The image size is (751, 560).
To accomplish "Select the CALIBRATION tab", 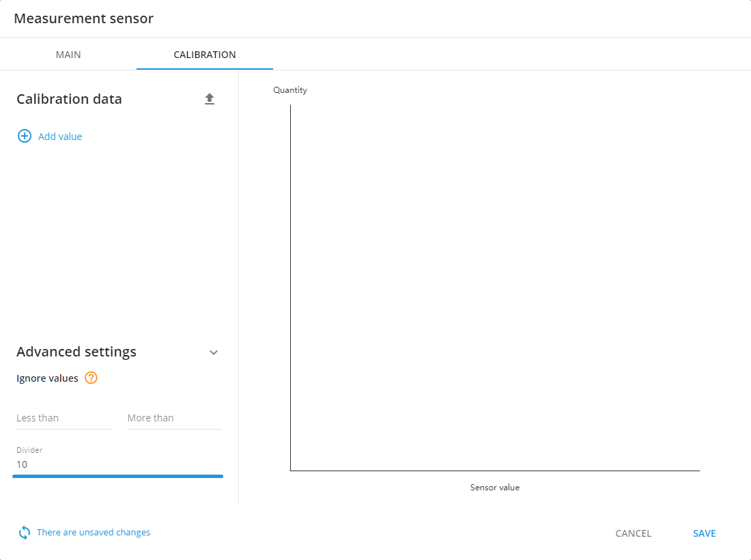I will [205, 55].
